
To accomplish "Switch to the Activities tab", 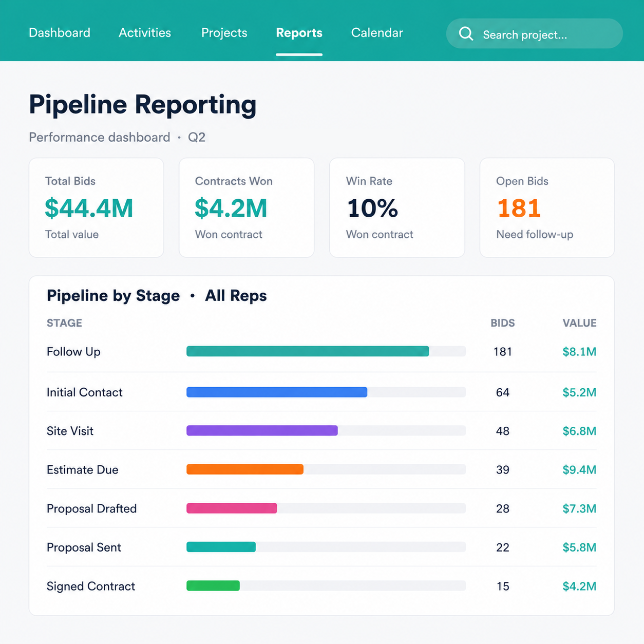I will tap(145, 33).
